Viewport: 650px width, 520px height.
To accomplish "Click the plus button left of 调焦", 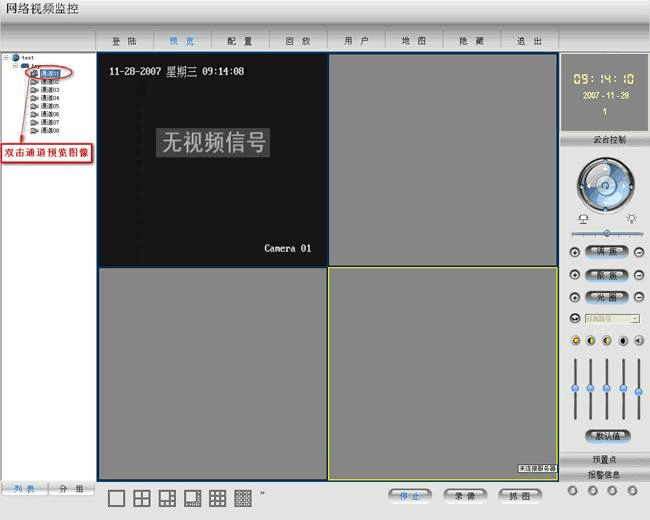I will (575, 252).
